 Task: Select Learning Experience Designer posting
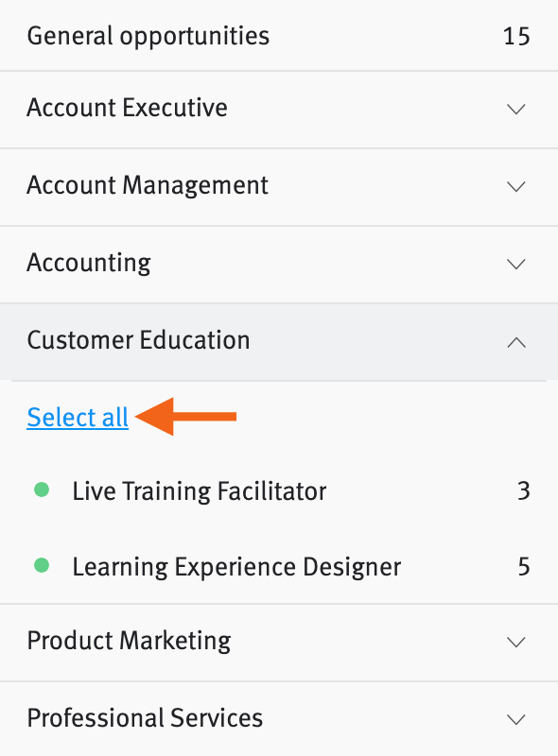pyautogui.click(x=279, y=566)
